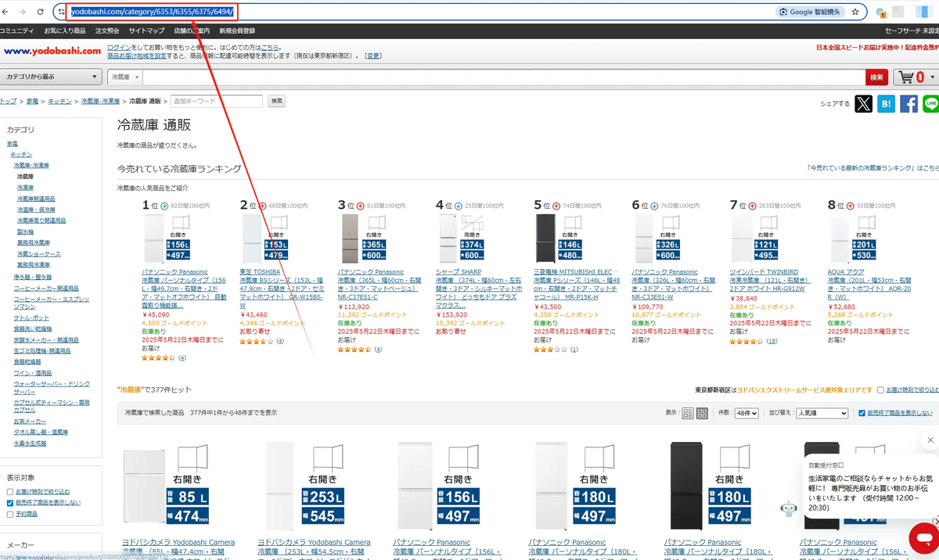Select 製氷機 in category sidebar
939x560 pixels.
(x=25, y=232)
